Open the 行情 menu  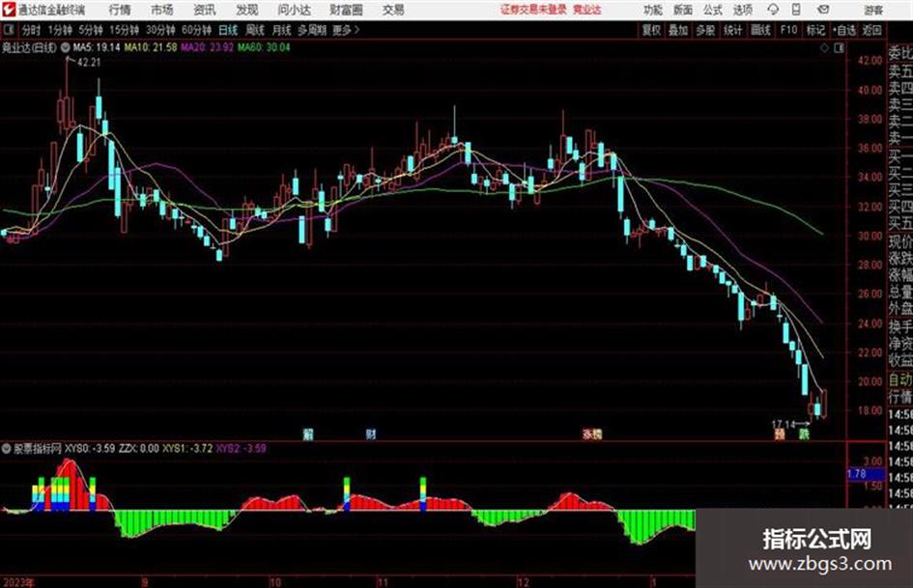[x=120, y=10]
